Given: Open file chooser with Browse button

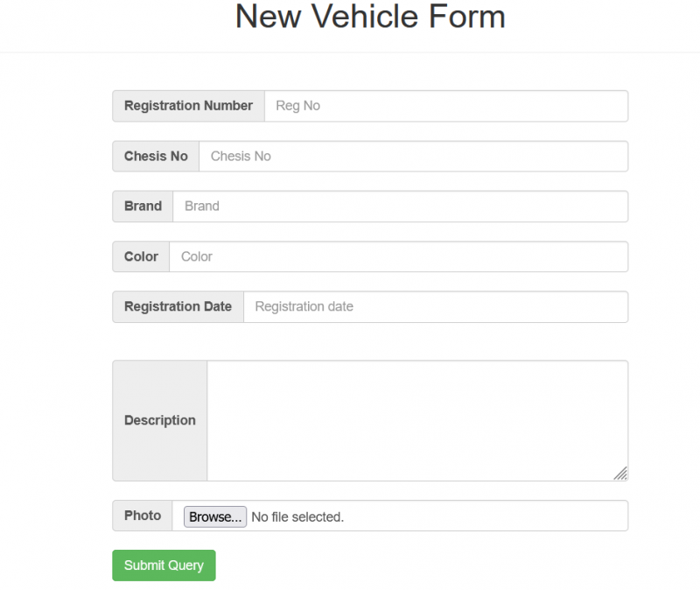Looking at the screenshot, I should click(215, 516).
